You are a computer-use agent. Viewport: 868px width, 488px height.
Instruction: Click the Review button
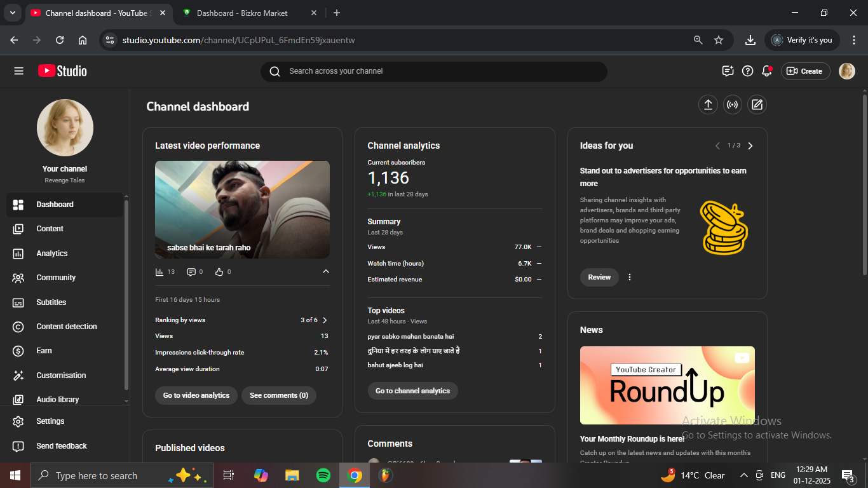pos(599,277)
